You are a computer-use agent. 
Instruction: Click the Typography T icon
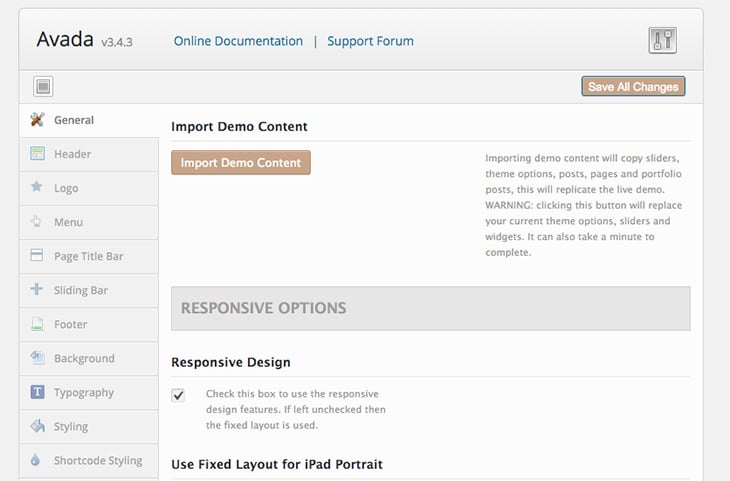tap(37, 392)
